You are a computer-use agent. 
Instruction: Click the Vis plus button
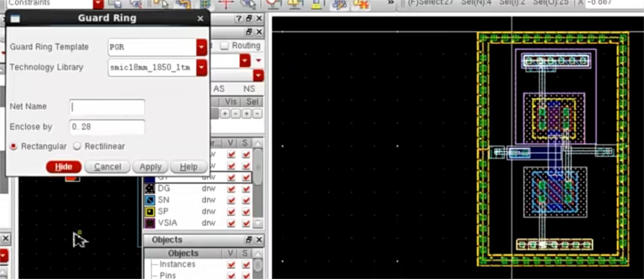click(x=225, y=114)
